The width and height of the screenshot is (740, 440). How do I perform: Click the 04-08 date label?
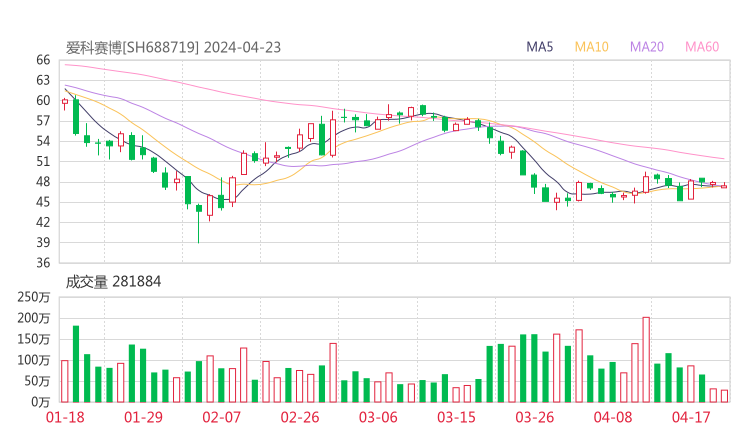pyautogui.click(x=613, y=417)
